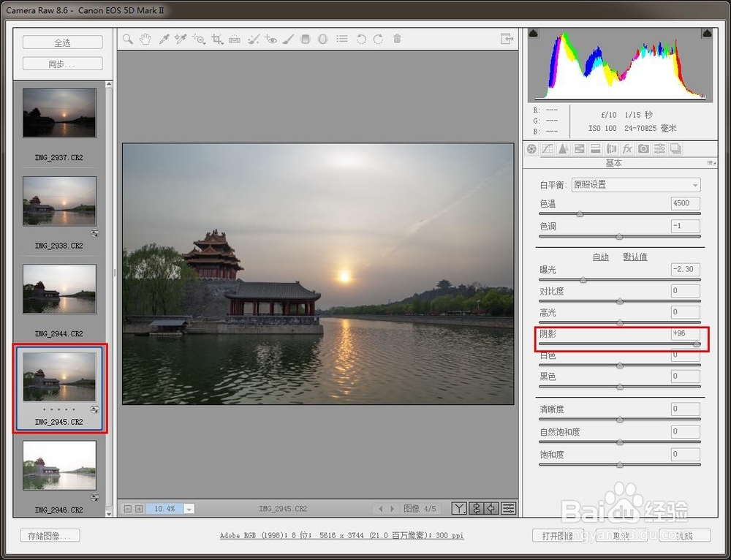Toggle before/after view Y icon

[x=459, y=508]
